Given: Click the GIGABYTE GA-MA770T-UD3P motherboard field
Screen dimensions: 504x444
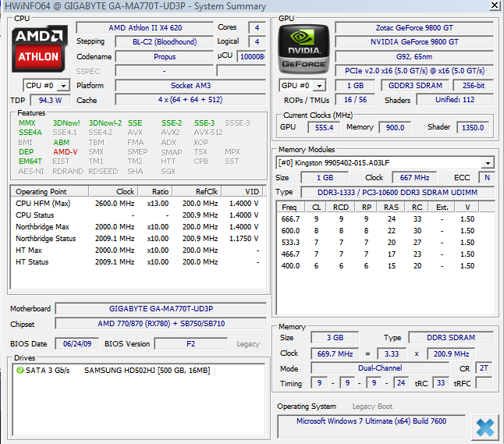Looking at the screenshot, I should pyautogui.click(x=161, y=309).
